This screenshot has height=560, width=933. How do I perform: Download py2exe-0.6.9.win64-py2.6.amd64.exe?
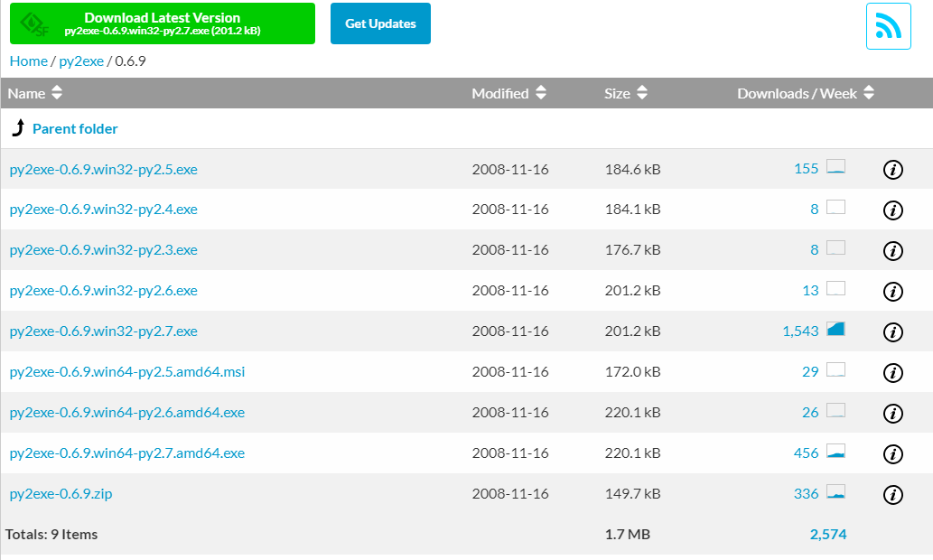click(x=127, y=413)
